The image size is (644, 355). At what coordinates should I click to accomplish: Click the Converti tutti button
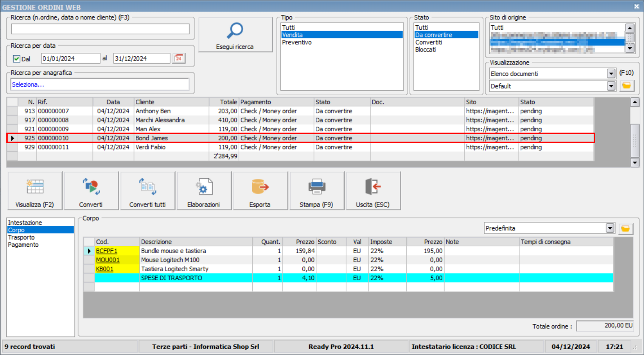pyautogui.click(x=148, y=191)
